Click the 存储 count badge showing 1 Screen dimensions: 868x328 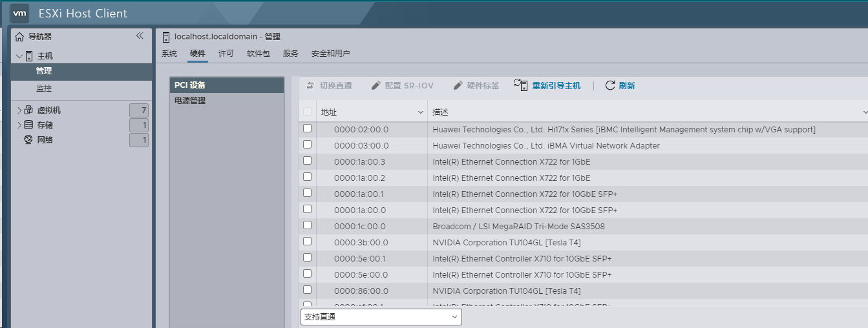click(139, 125)
